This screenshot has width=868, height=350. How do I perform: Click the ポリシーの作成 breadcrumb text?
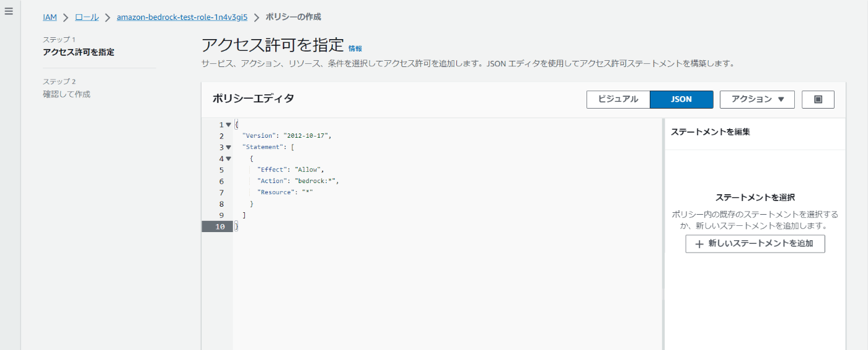(293, 17)
